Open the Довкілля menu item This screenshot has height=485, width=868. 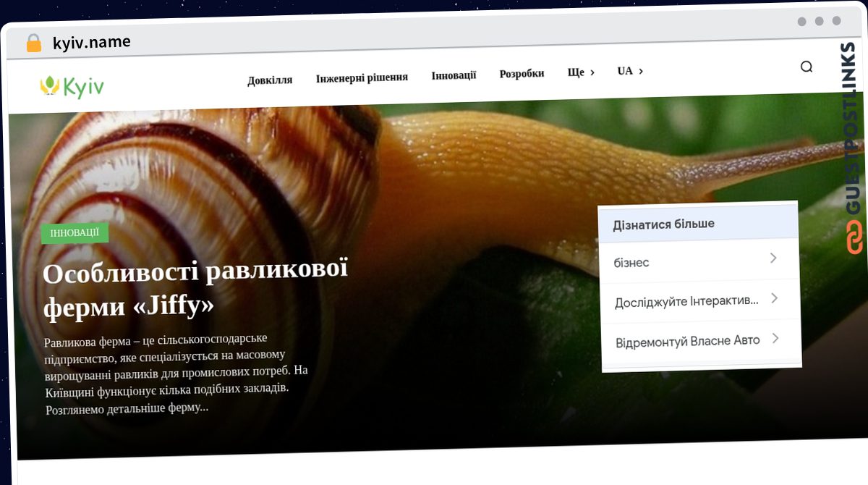tap(270, 80)
